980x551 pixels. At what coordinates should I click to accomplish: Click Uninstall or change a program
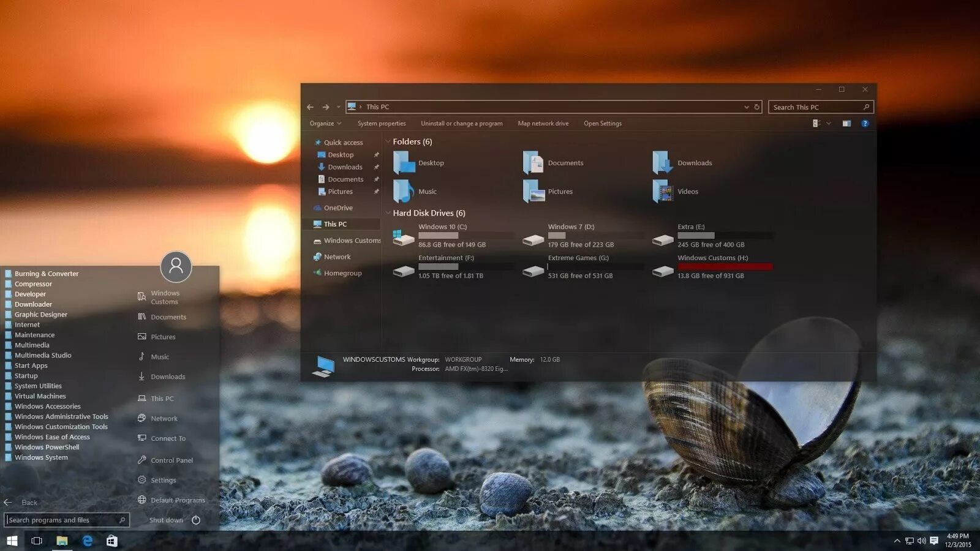(462, 124)
